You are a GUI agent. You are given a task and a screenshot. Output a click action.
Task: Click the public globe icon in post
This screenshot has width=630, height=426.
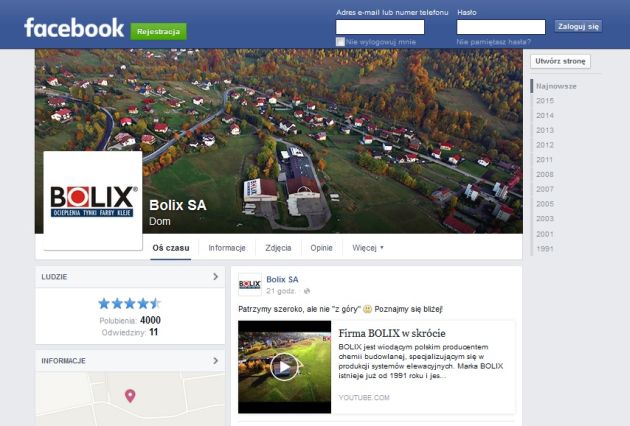(307, 291)
